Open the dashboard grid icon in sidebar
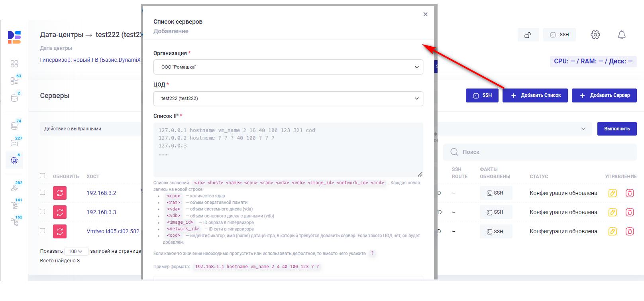Viewport: 644px width, 301px height. tap(14, 64)
